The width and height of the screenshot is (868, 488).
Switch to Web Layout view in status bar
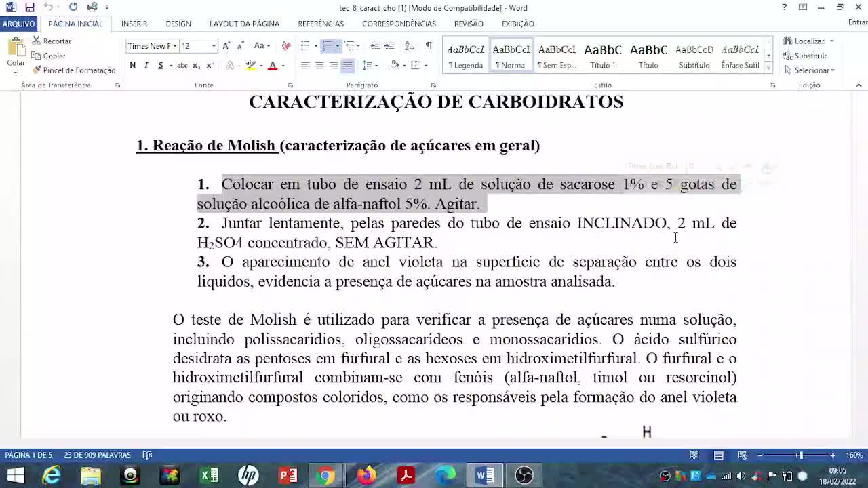point(743,455)
